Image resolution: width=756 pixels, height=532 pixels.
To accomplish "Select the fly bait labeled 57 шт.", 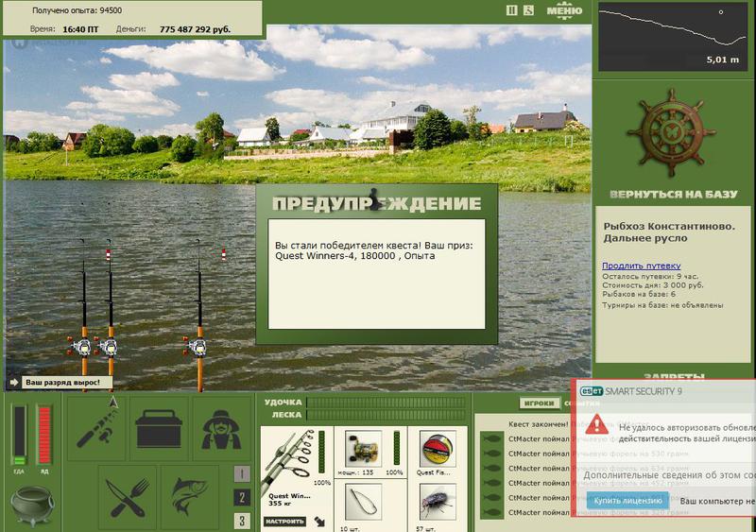I will tap(438, 503).
